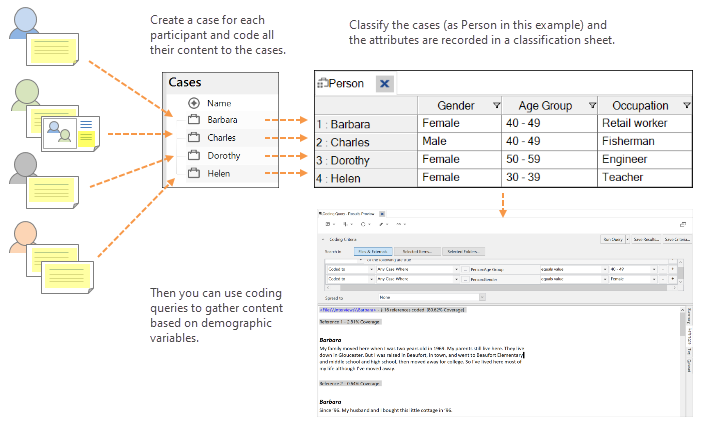Collapse the Coding Criteria section

[x=323, y=240]
